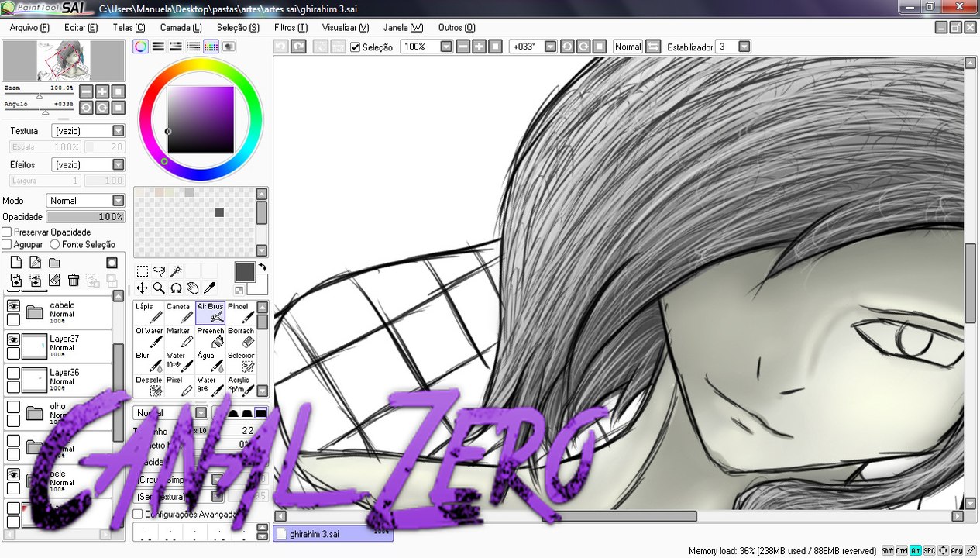Select the Borracha eraser tool
Image resolution: width=980 pixels, height=558 pixels.
tap(240, 338)
